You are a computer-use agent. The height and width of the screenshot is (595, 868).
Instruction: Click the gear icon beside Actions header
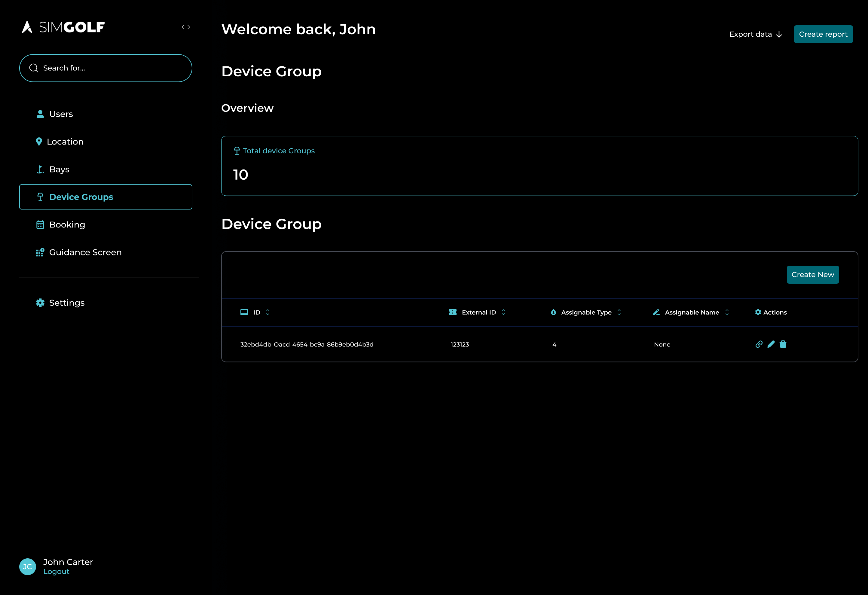758,312
